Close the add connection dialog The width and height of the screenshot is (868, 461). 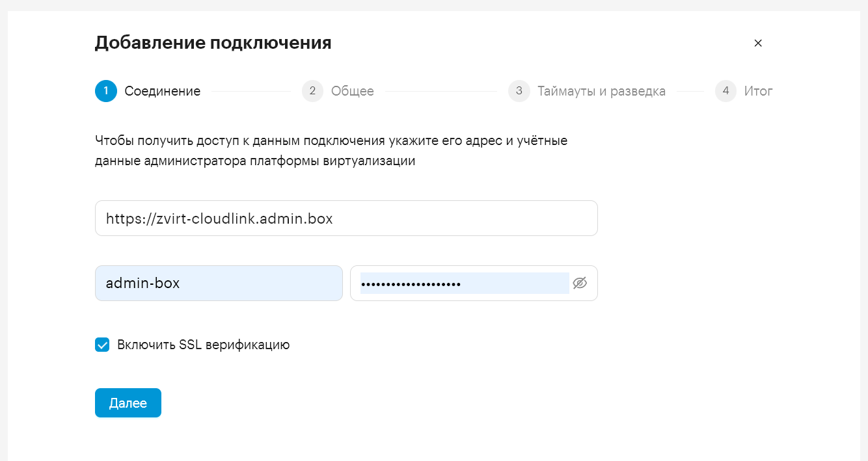point(757,43)
